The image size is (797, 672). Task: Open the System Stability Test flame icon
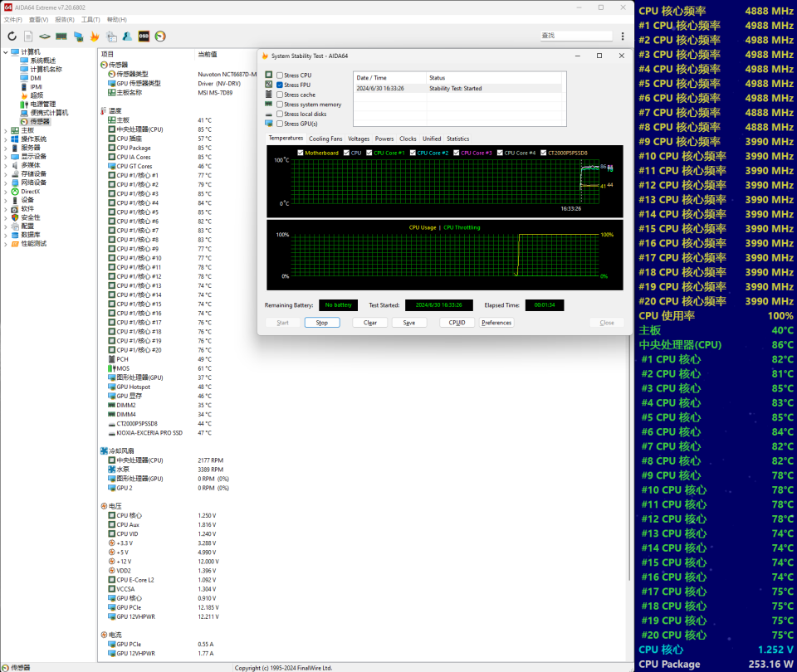[x=94, y=36]
